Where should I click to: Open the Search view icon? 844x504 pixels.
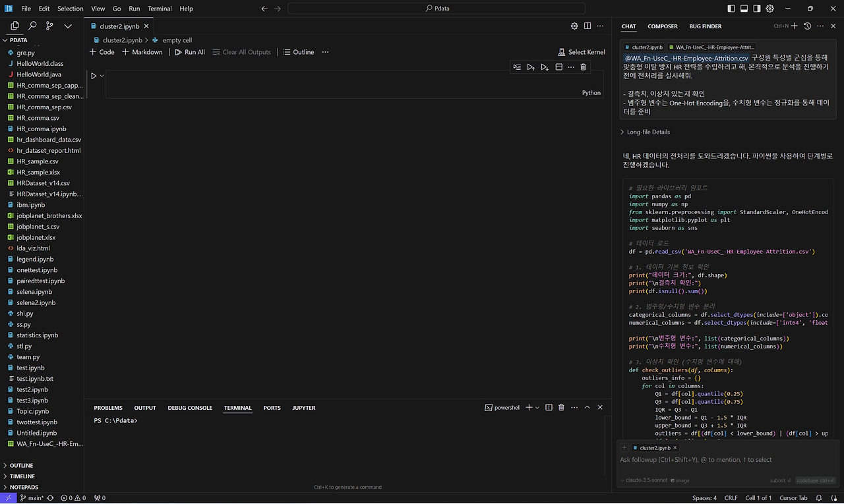pyautogui.click(x=32, y=26)
